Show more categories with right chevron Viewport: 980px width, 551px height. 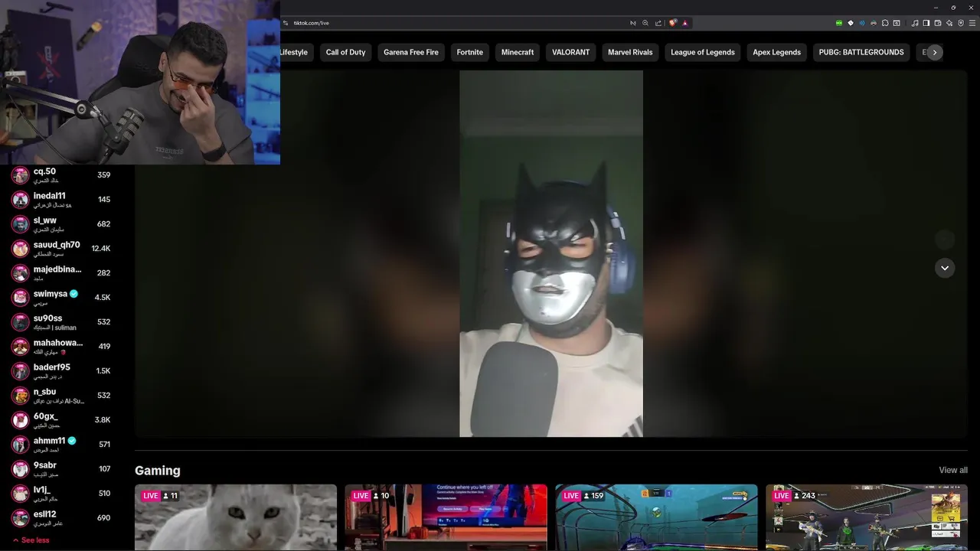[x=934, y=52]
